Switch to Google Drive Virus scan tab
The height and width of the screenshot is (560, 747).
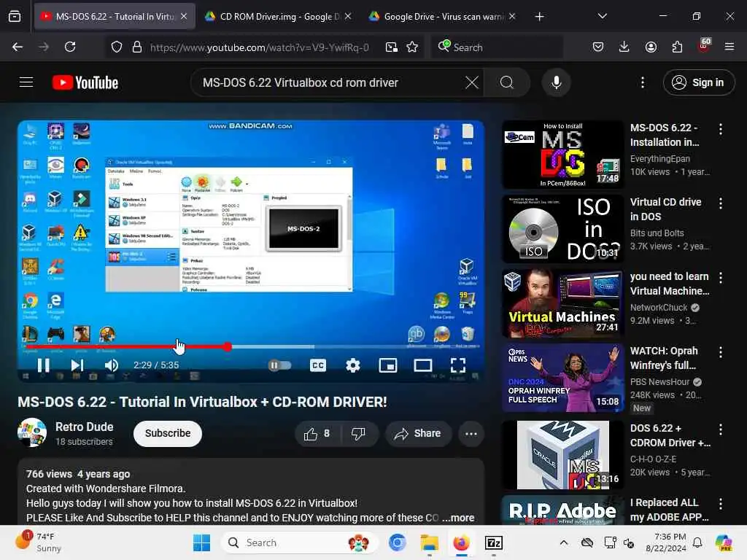pos(442,17)
